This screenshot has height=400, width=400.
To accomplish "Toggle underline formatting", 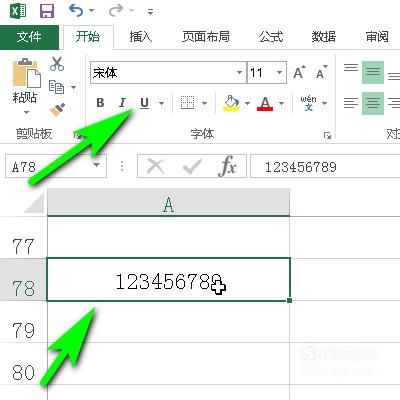I will (144, 103).
